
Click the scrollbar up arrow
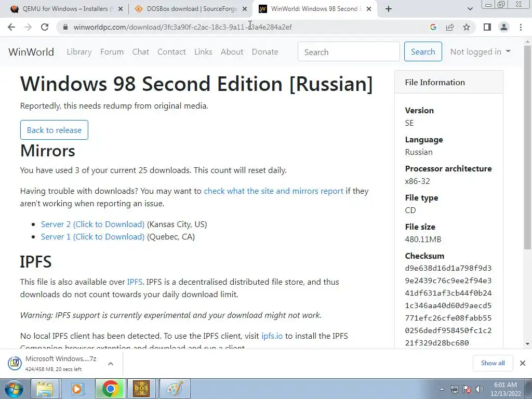[527, 41]
